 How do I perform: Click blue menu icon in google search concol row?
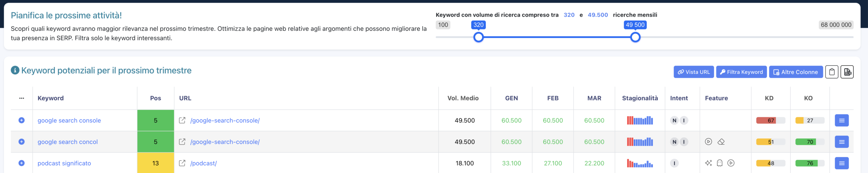click(x=842, y=142)
